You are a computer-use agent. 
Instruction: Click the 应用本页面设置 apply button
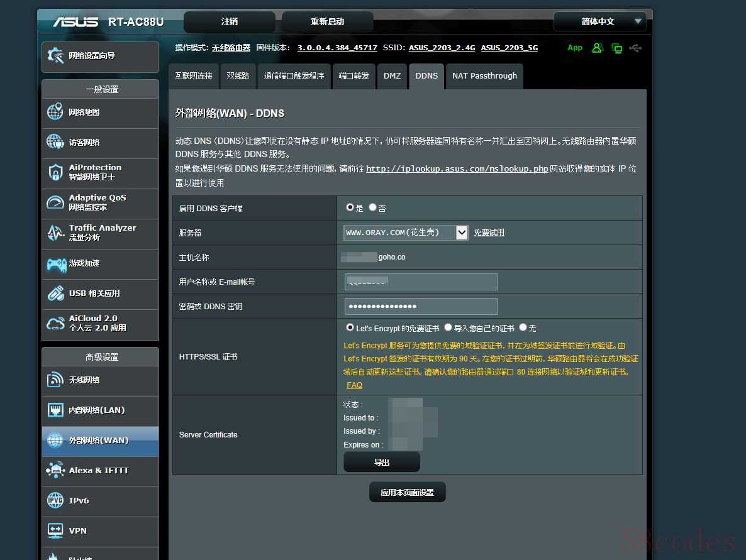click(407, 493)
